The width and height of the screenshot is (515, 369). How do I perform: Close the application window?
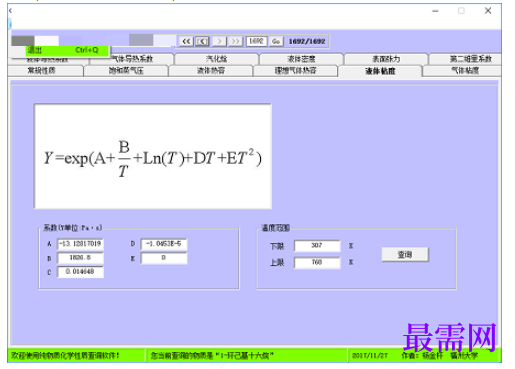click(x=488, y=11)
